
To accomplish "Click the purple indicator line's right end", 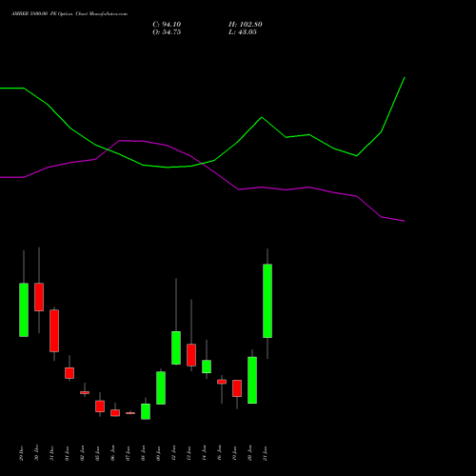I will [x=404, y=221].
